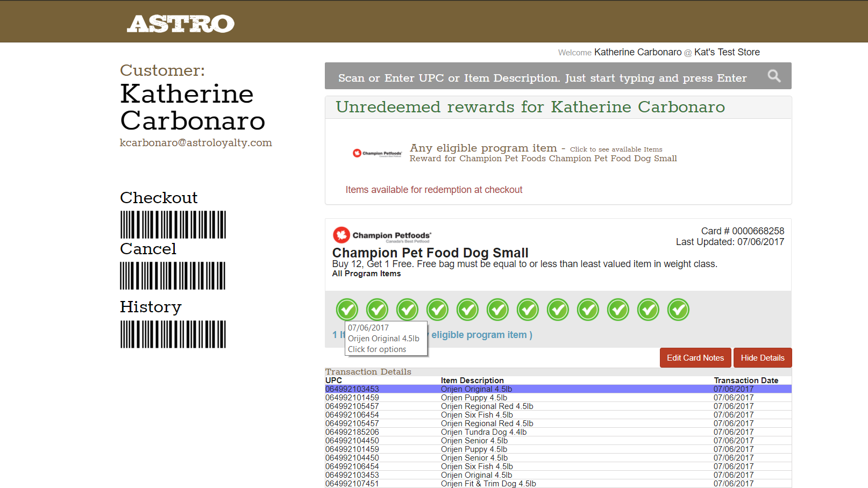868x488 pixels.
Task: Click the Checkout heading
Action: [159, 198]
